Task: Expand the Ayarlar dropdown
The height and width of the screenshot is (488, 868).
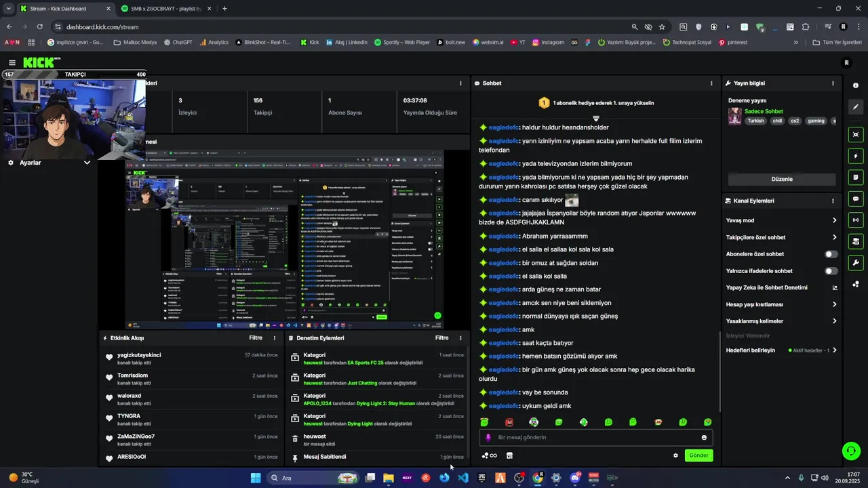Action: point(87,163)
